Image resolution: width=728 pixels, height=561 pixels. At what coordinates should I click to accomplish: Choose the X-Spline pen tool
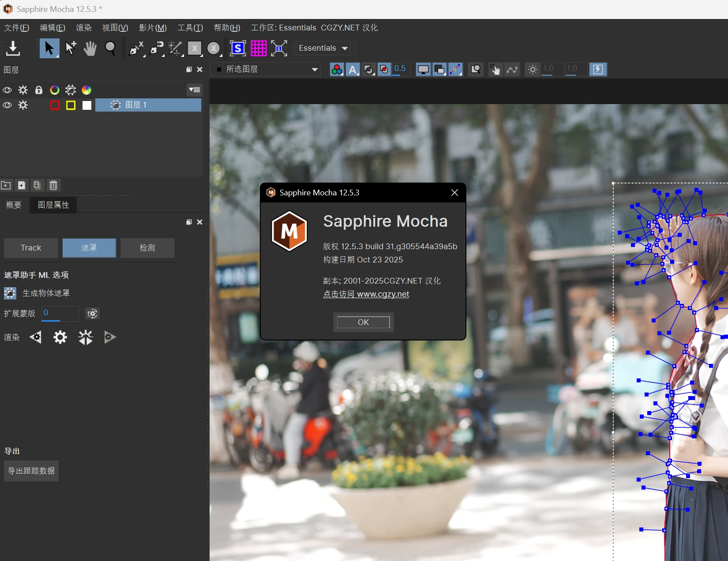coord(135,48)
